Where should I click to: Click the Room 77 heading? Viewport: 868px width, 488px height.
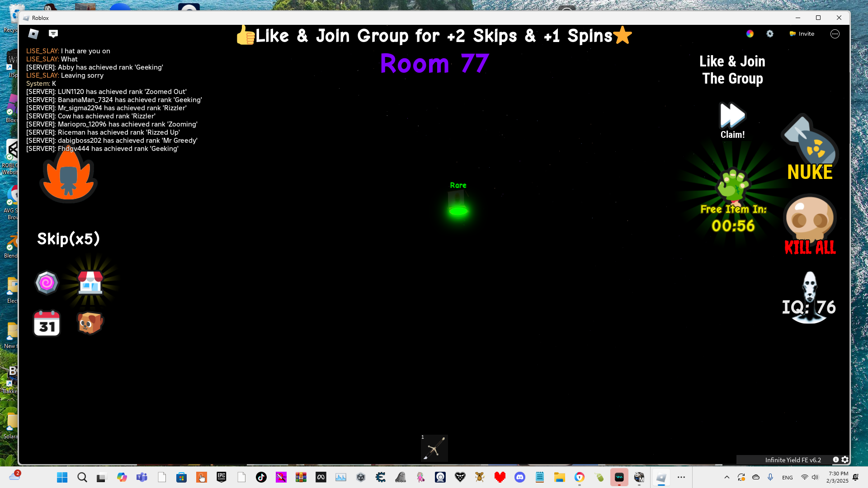[x=435, y=63]
